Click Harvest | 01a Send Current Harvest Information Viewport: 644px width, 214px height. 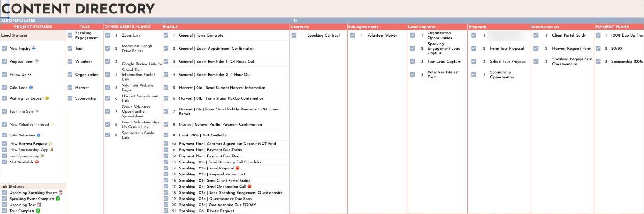222,87
